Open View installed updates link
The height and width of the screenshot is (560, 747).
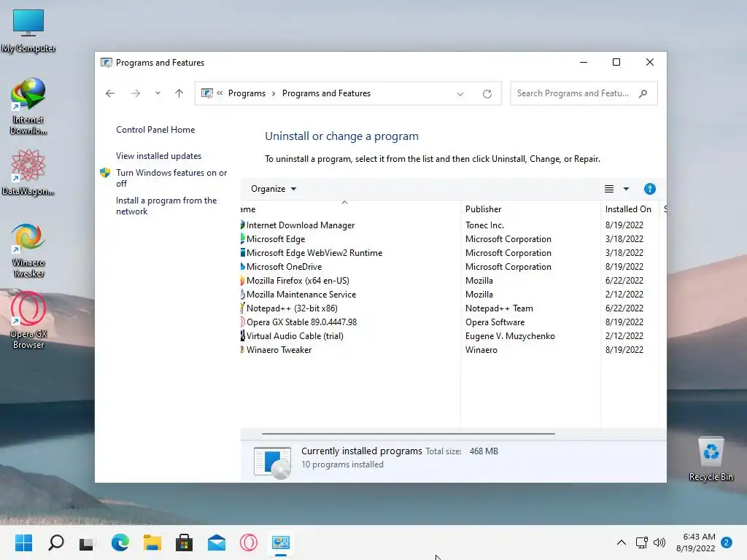(x=158, y=156)
